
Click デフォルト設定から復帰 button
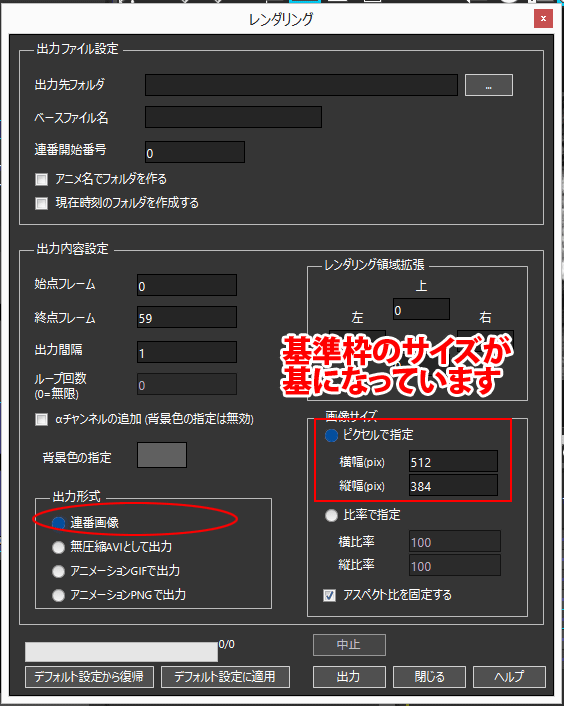coord(90,677)
